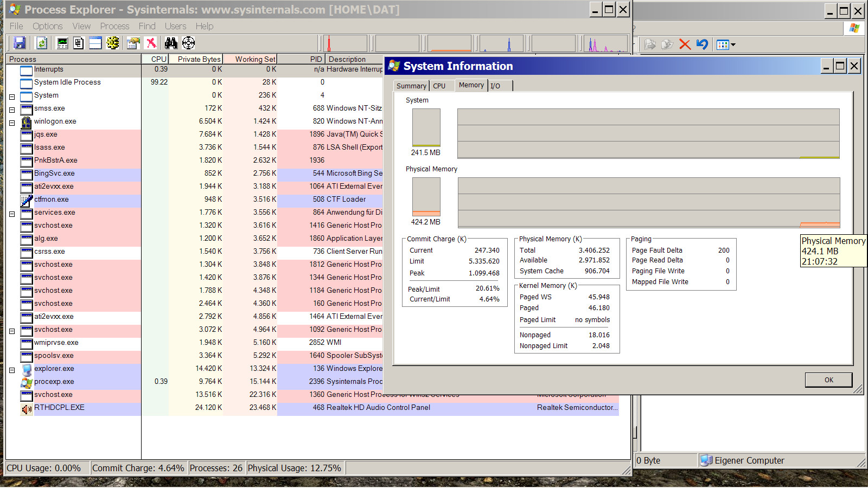Viewport: 868px width, 488px height.
Task: Open the File menu
Action: click(16, 26)
